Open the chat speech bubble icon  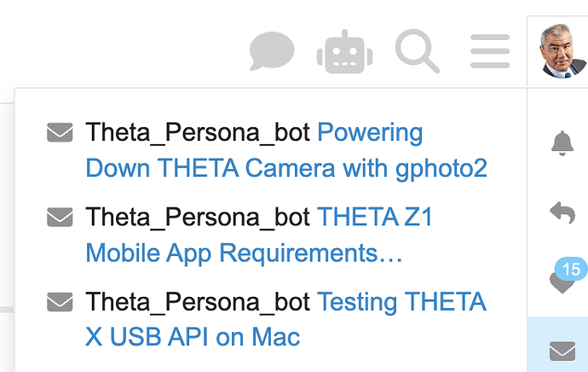pyautogui.click(x=272, y=51)
